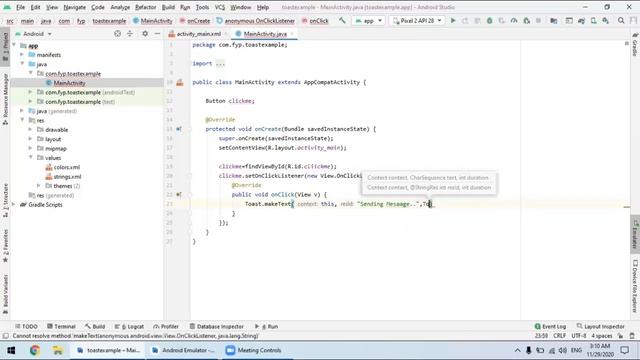Click the UTF-8 encoding in status bar

tap(578, 336)
